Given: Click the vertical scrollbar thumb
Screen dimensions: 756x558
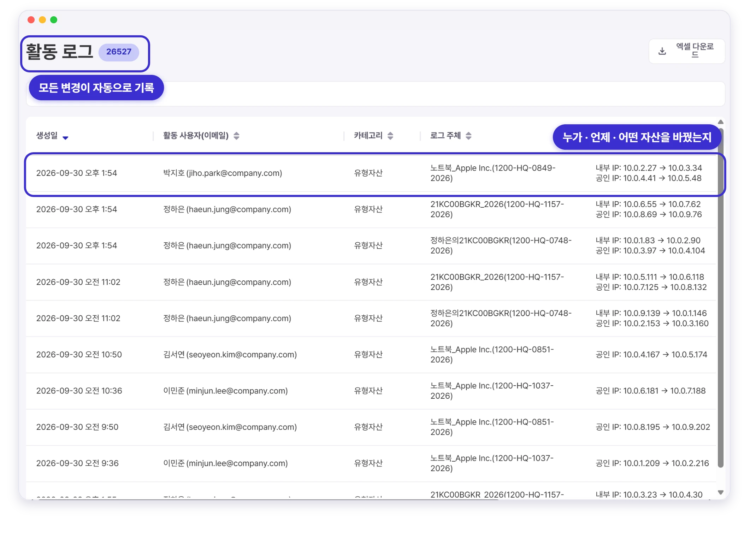Looking at the screenshot, I should pyautogui.click(x=721, y=298).
